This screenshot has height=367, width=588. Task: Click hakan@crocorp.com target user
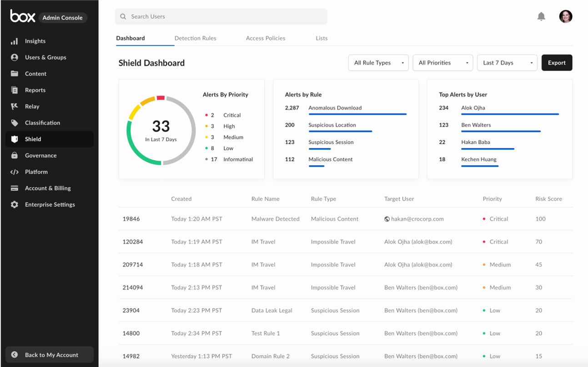point(417,219)
